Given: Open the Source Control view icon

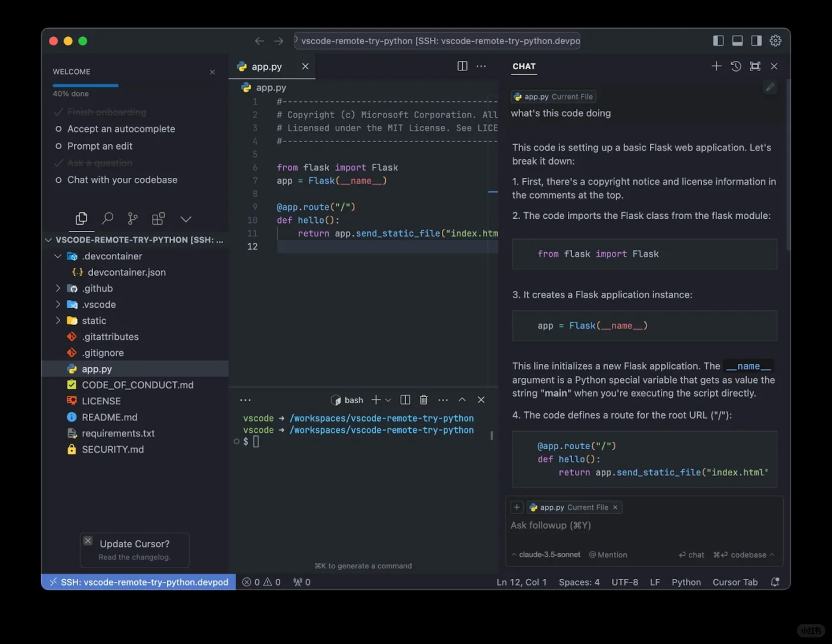Looking at the screenshot, I should pos(132,219).
